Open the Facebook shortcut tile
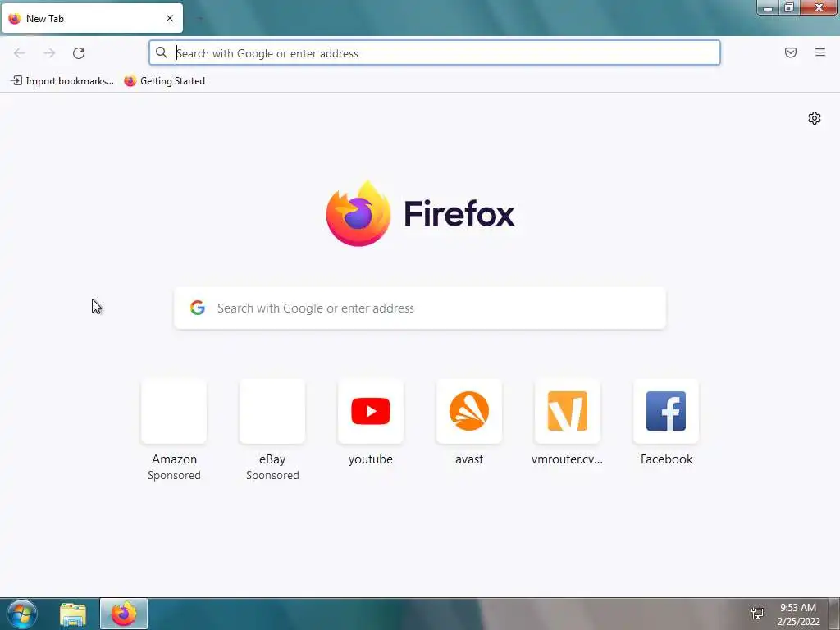Image resolution: width=840 pixels, height=630 pixels. point(666,412)
